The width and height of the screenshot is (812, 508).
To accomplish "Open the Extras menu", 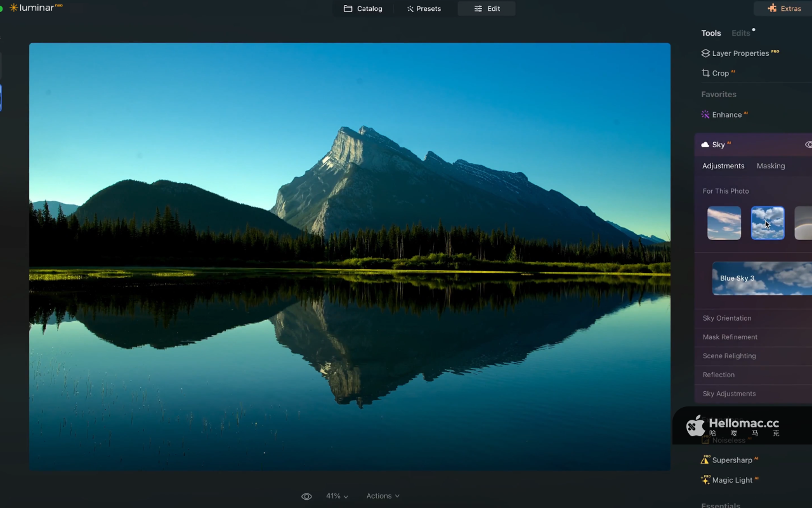I will tap(784, 8).
